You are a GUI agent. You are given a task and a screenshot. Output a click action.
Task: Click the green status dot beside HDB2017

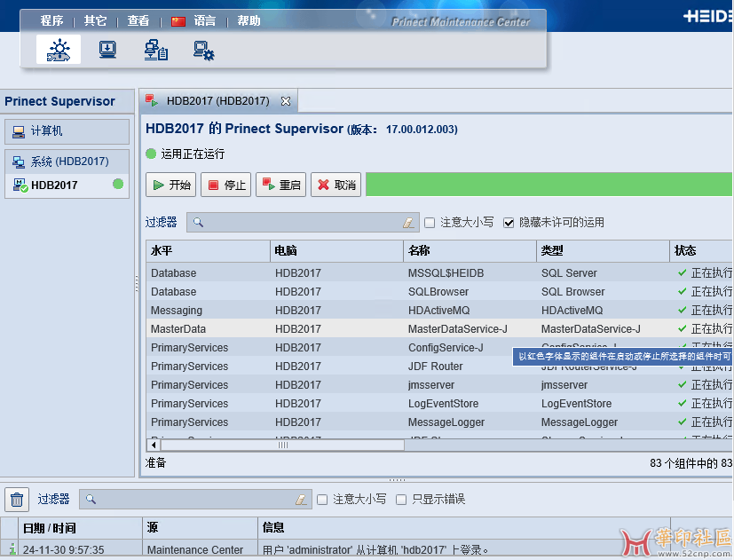click(118, 185)
